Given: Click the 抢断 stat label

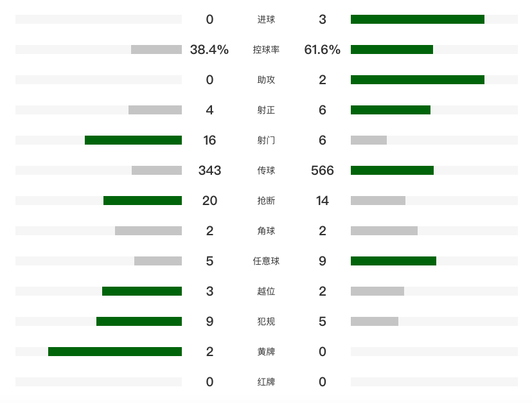Looking at the screenshot, I should tap(266, 201).
